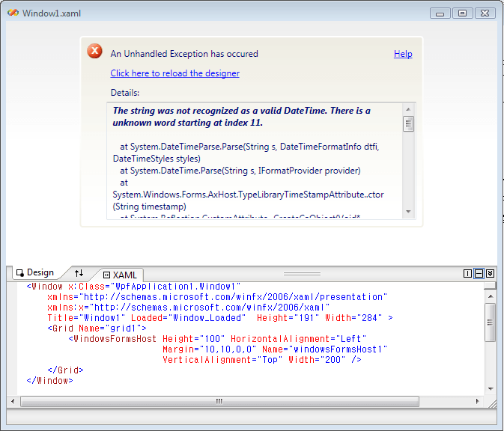Screen dimensions: 504x431
Task: Click 'at System.DateTime.Parse' stack trace line
Action: (x=240, y=171)
